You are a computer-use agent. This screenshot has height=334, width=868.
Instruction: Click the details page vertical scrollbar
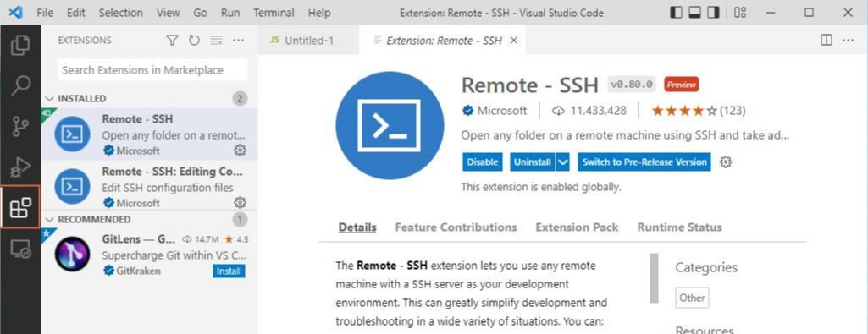655,278
